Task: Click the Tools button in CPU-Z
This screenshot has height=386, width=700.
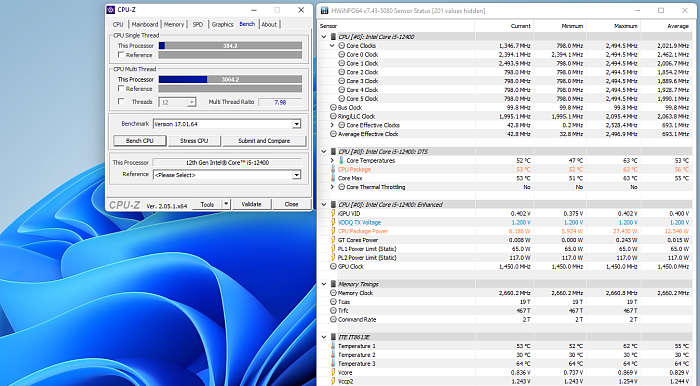Action: coord(207,204)
